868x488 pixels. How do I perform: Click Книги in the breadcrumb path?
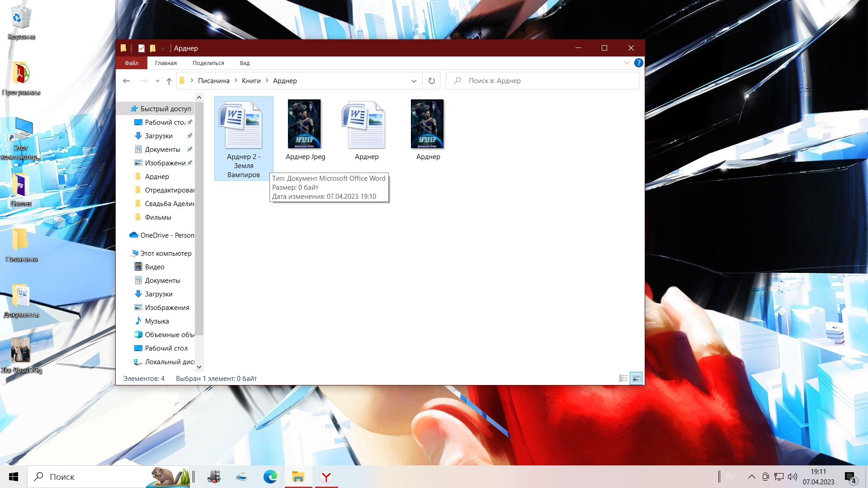pos(251,81)
